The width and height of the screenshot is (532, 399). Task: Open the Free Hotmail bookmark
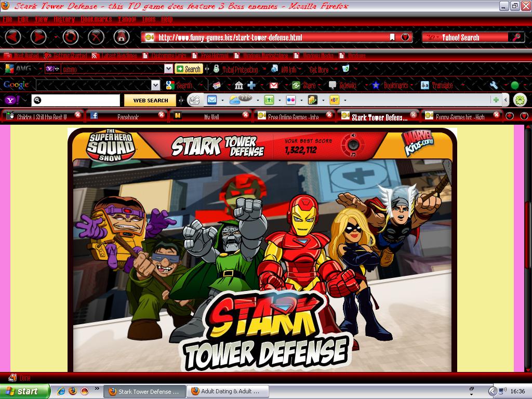[210, 56]
